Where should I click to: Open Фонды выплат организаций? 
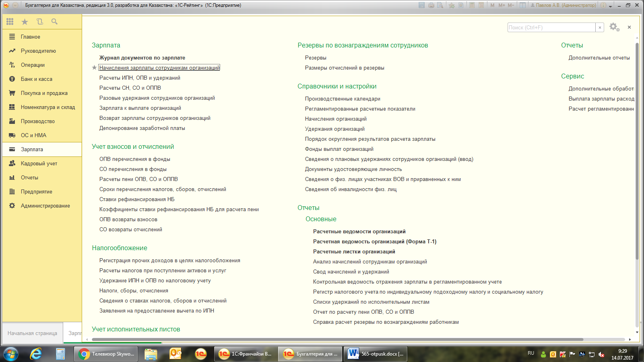(339, 149)
